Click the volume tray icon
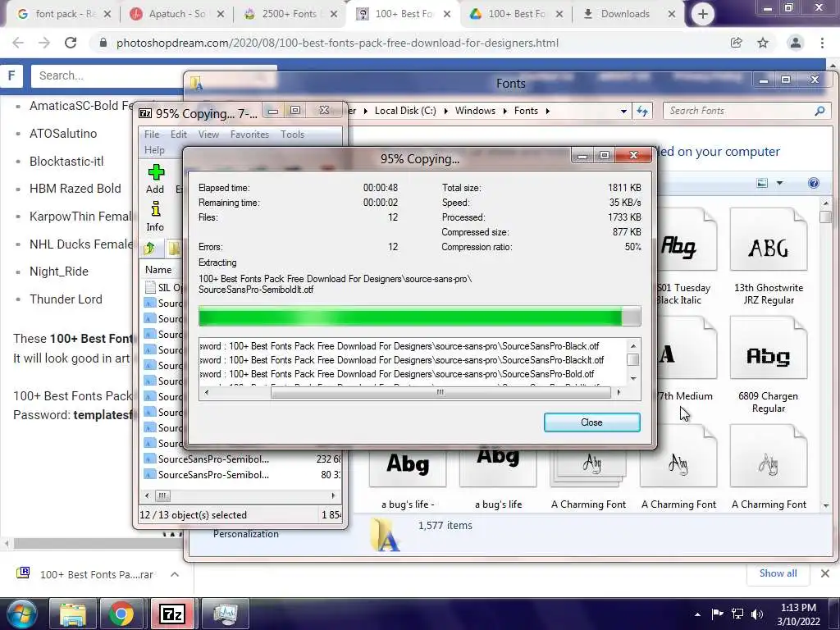840x630 pixels. (757, 614)
